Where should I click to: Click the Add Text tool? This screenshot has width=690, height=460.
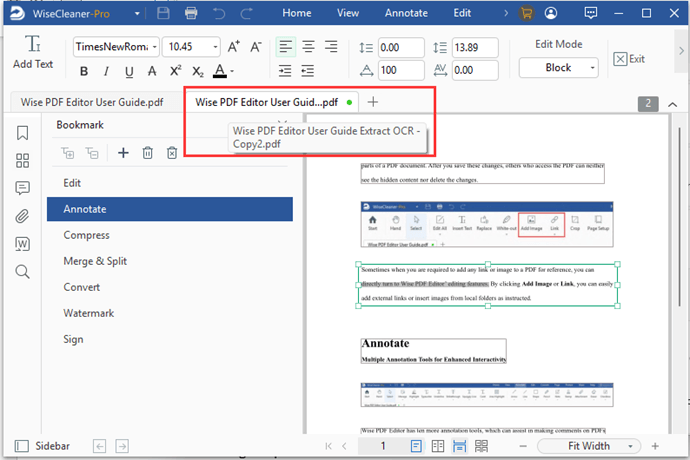33,52
